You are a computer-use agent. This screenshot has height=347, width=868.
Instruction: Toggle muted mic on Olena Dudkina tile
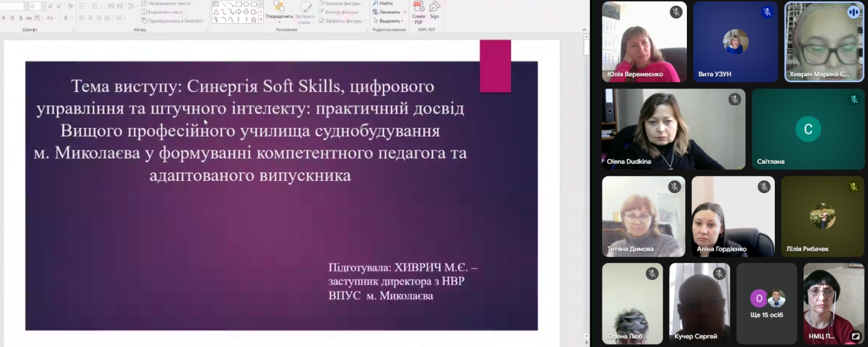pos(735,99)
